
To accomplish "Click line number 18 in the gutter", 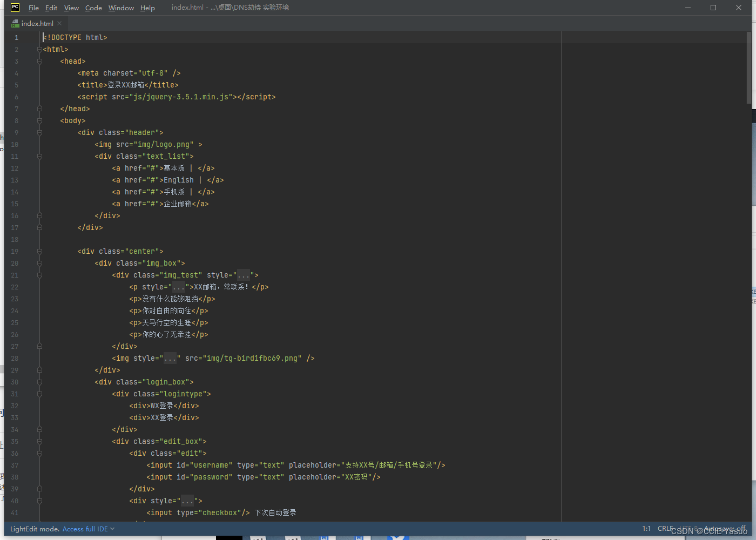I will click(15, 239).
